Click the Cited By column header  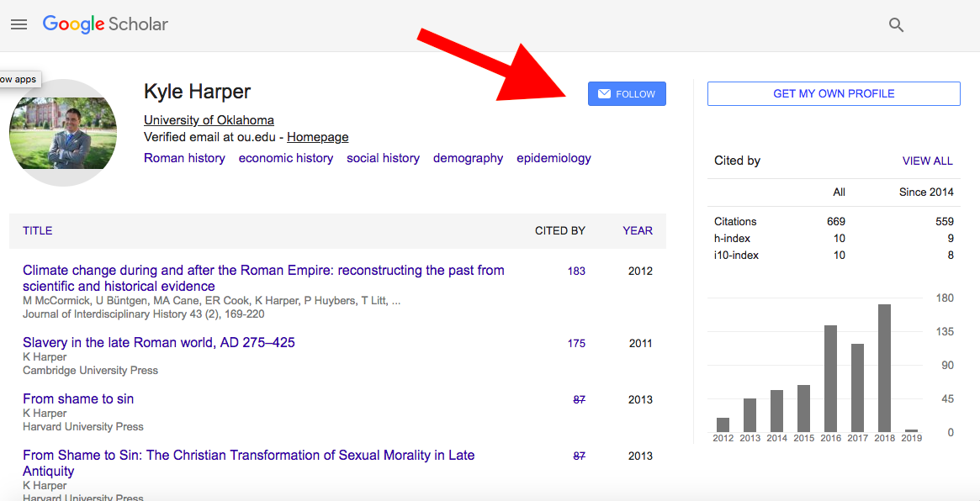(x=559, y=230)
